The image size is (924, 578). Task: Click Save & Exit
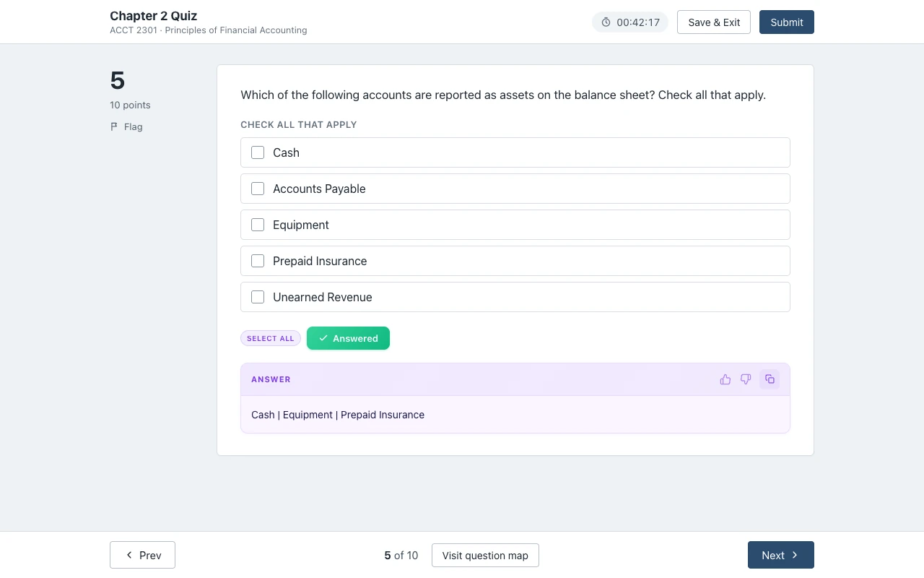pyautogui.click(x=714, y=22)
